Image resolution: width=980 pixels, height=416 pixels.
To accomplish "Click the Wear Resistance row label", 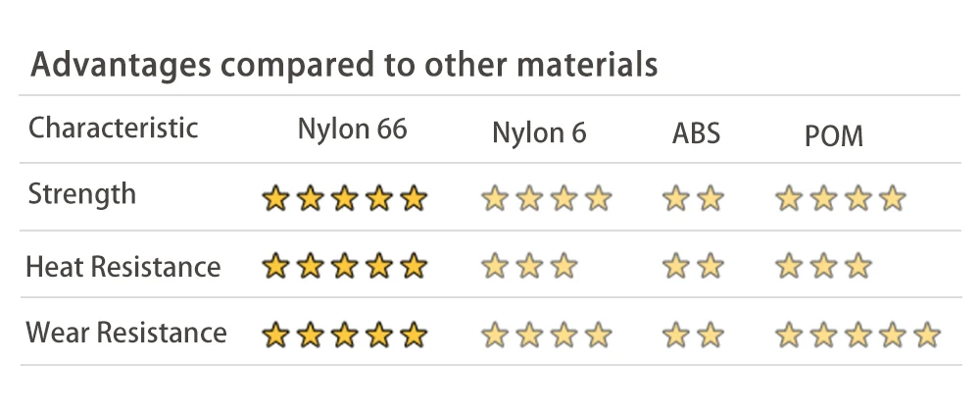I will coord(126,333).
